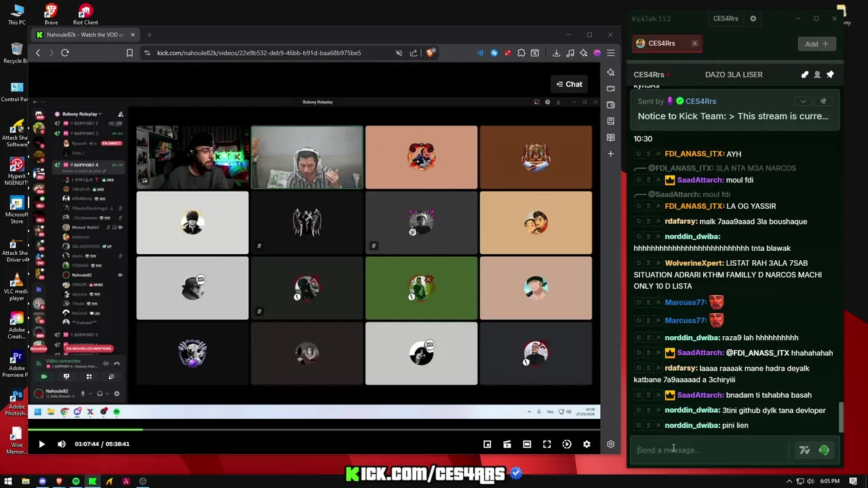Close the CES4Rrs chatroom tab

(x=694, y=43)
